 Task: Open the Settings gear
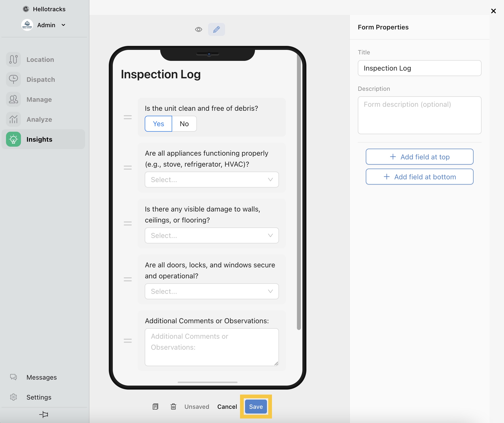click(x=13, y=397)
